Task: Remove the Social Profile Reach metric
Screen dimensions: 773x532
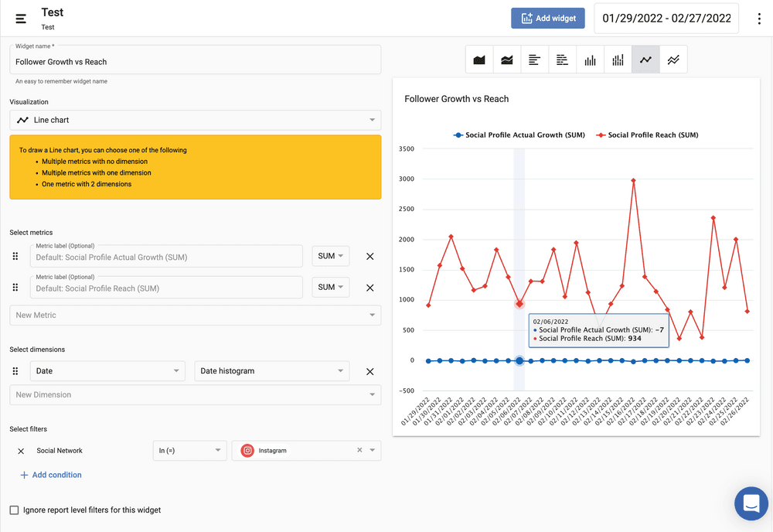Action: 369,288
